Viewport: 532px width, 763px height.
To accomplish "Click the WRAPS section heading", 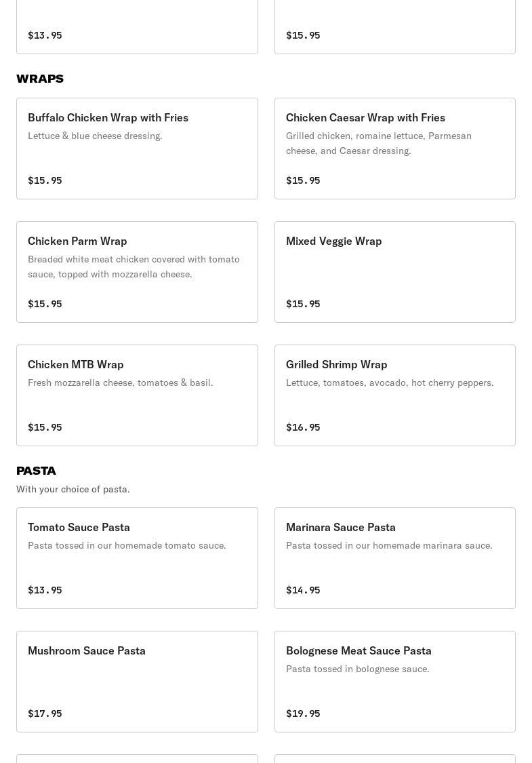I will point(40,79).
